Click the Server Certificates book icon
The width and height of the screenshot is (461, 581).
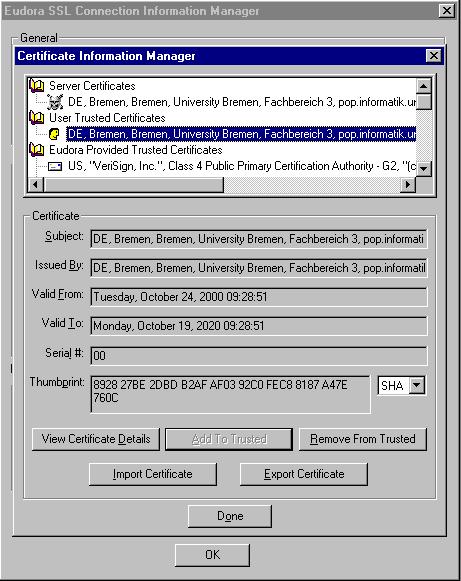[x=36, y=86]
